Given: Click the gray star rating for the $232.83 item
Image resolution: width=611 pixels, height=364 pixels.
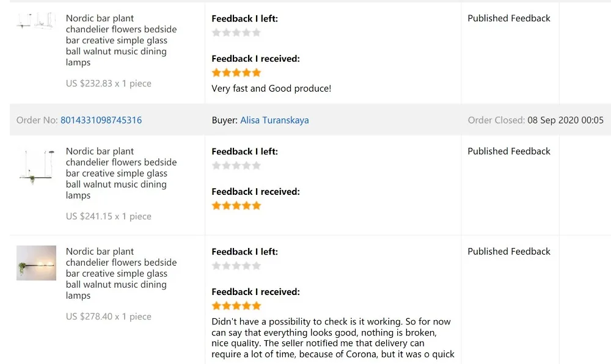Looking at the screenshot, I should point(236,32).
